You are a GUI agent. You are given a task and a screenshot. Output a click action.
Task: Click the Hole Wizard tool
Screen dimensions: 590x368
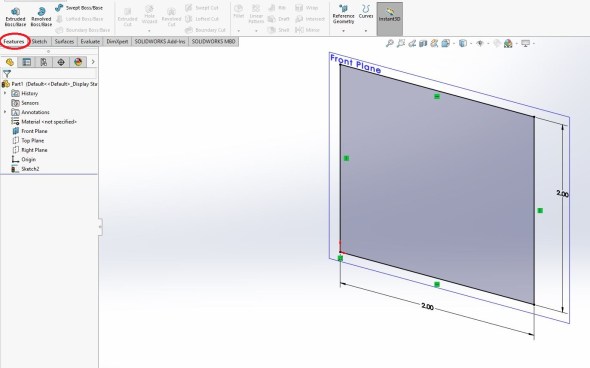[149, 15]
